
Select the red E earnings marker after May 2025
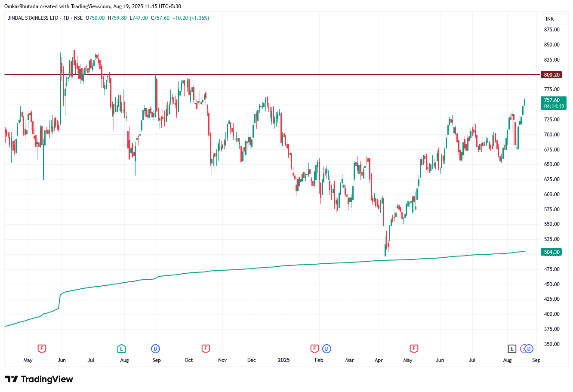point(414,349)
